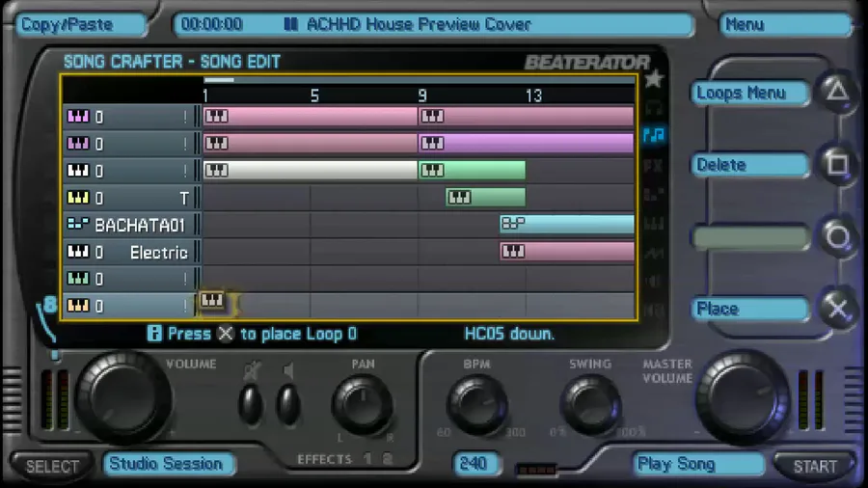Screen dimensions: 868x488
Task: Select the top-row pink loop starting at bar 9
Action: click(526, 116)
